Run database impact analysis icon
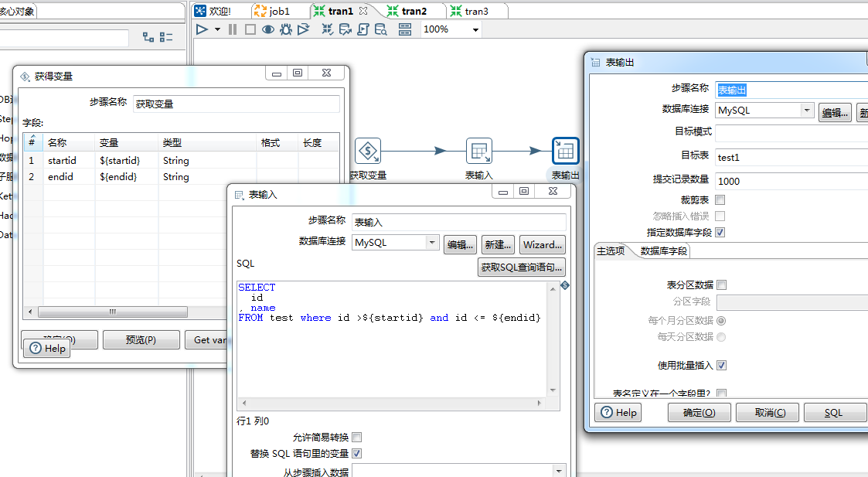 [345, 29]
